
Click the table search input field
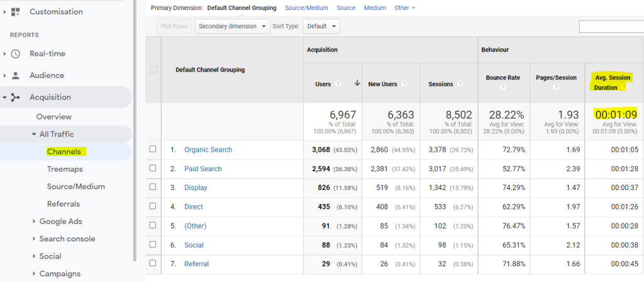[611, 26]
